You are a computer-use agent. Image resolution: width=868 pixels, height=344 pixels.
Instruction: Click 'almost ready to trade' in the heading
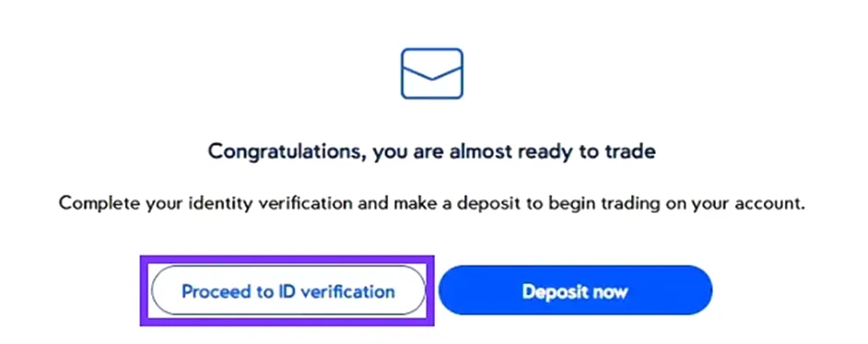point(553,150)
